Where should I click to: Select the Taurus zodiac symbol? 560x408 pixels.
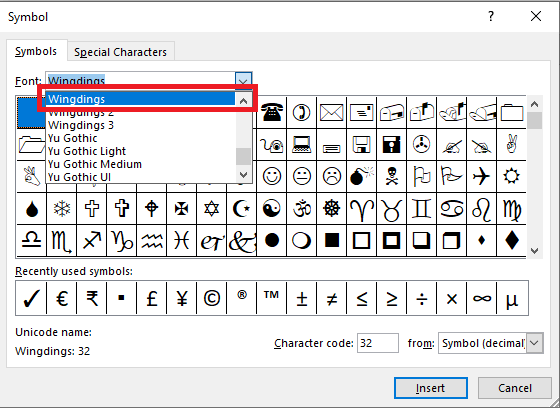pyautogui.click(x=391, y=209)
